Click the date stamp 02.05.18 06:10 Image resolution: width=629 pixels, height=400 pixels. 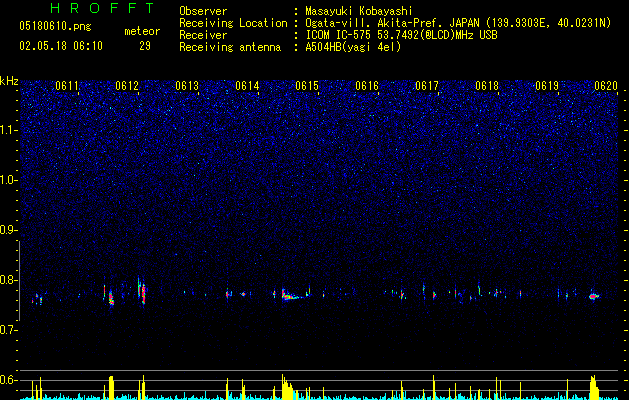[x=61, y=46]
